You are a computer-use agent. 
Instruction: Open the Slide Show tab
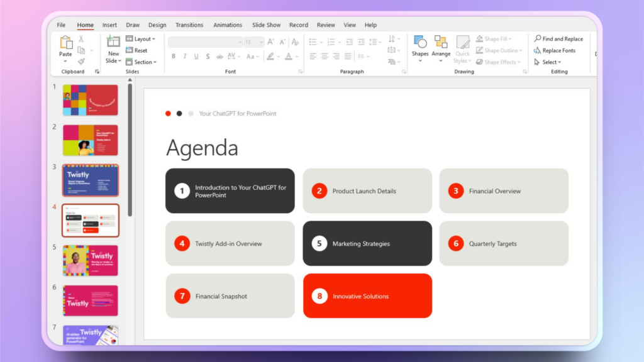click(266, 25)
